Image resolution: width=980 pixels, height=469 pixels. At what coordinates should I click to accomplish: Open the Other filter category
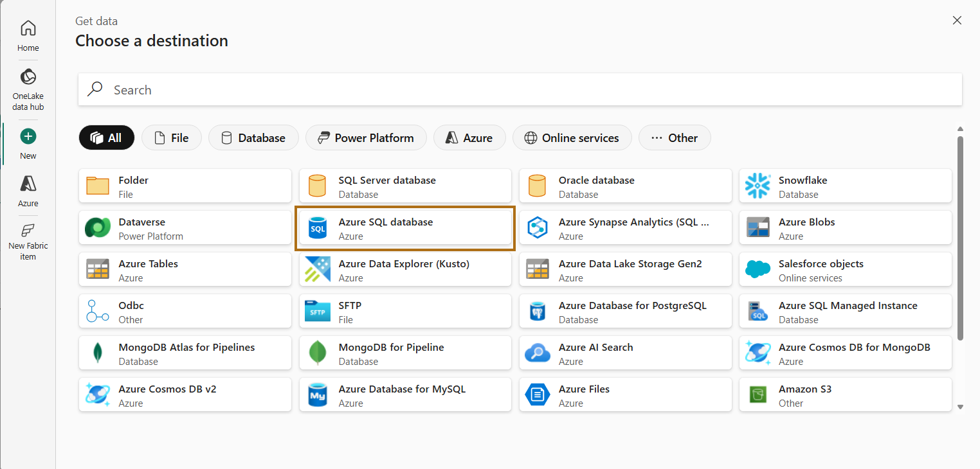coord(675,137)
